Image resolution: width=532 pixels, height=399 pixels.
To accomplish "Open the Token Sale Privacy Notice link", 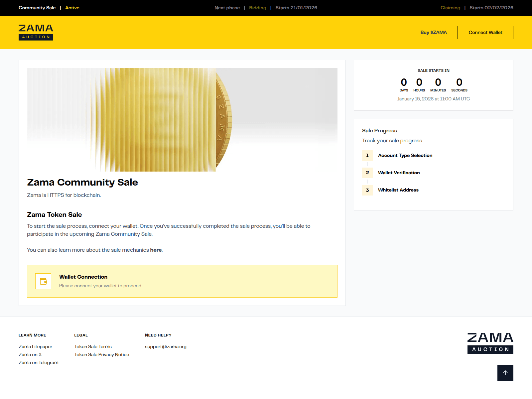I will coord(102,354).
